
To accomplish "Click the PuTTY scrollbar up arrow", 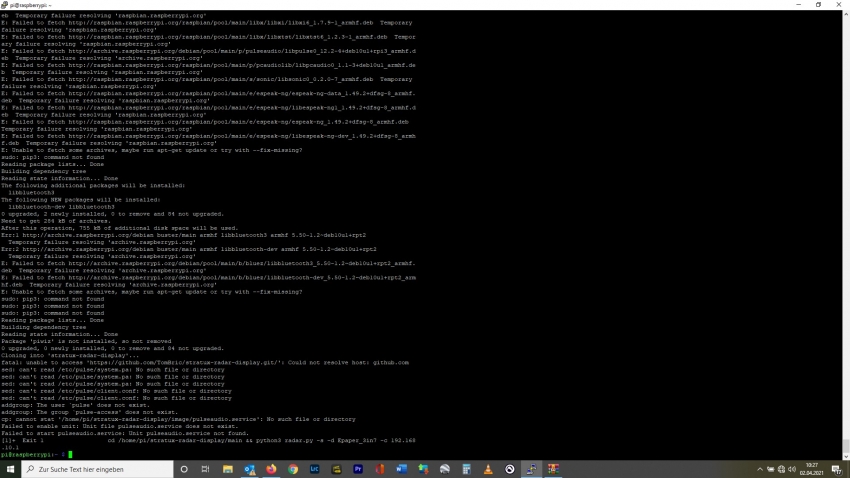I will [846, 14].
